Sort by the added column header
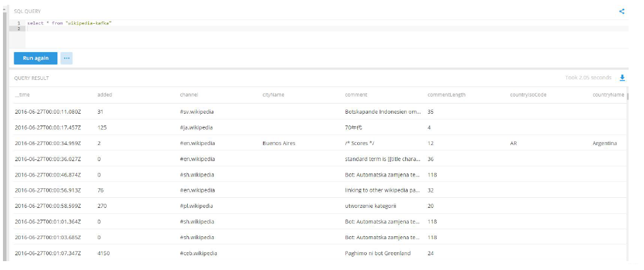The image size is (644, 270). click(104, 95)
